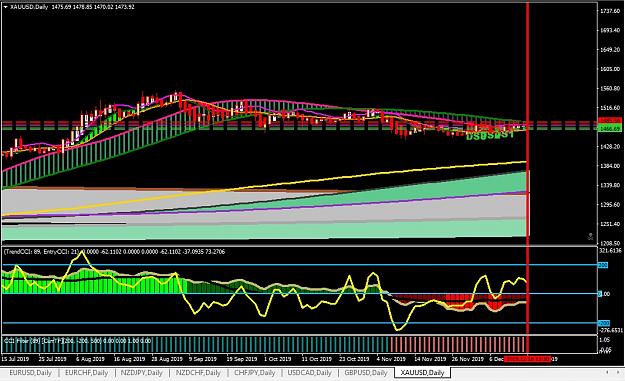Image resolution: width=625 pixels, height=381 pixels.
Task: Open the EURUSD,Daily chart tab
Action: (30, 373)
